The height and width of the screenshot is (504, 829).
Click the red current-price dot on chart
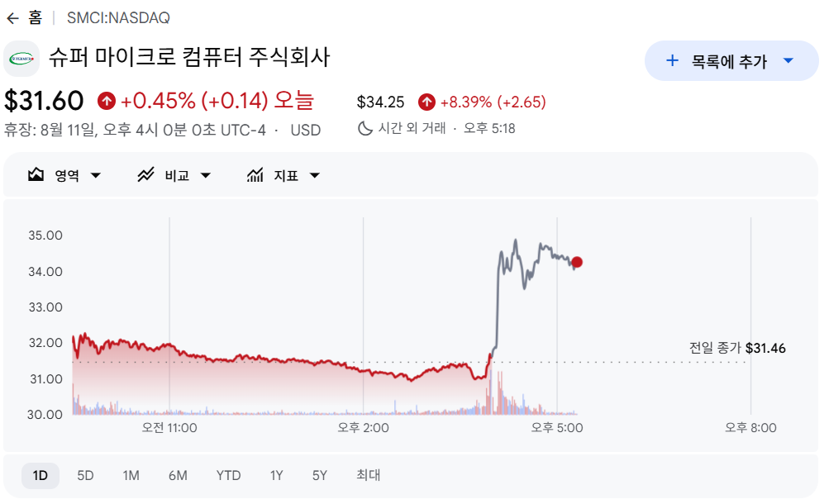coord(577,262)
